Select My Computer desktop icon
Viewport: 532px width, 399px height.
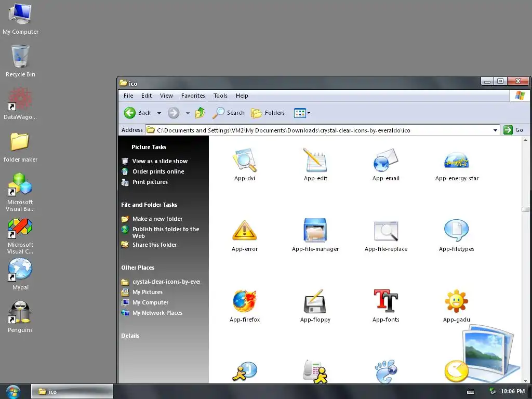20,19
